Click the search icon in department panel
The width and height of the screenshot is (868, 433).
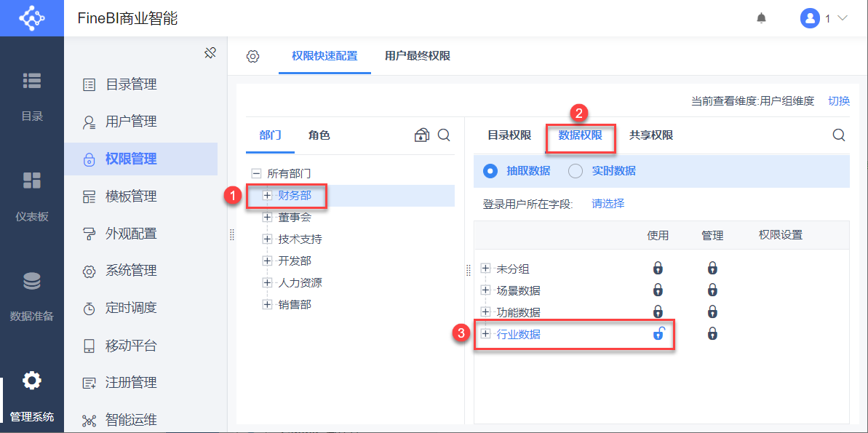tap(444, 135)
